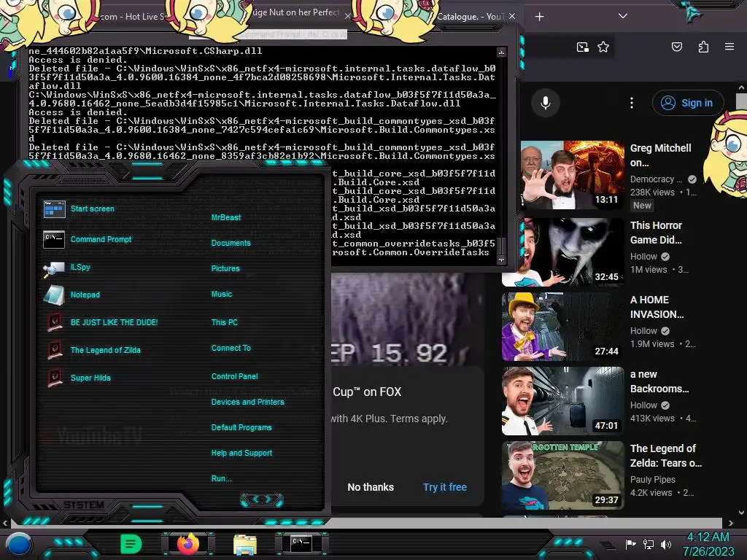This screenshot has width=747, height=560.
Task: Open the Run... dialog
Action: (222, 478)
